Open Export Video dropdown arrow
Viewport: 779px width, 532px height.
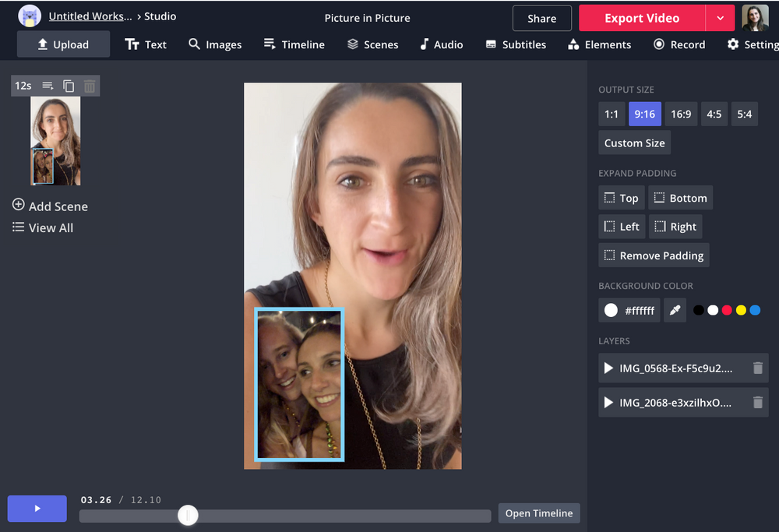(x=720, y=18)
